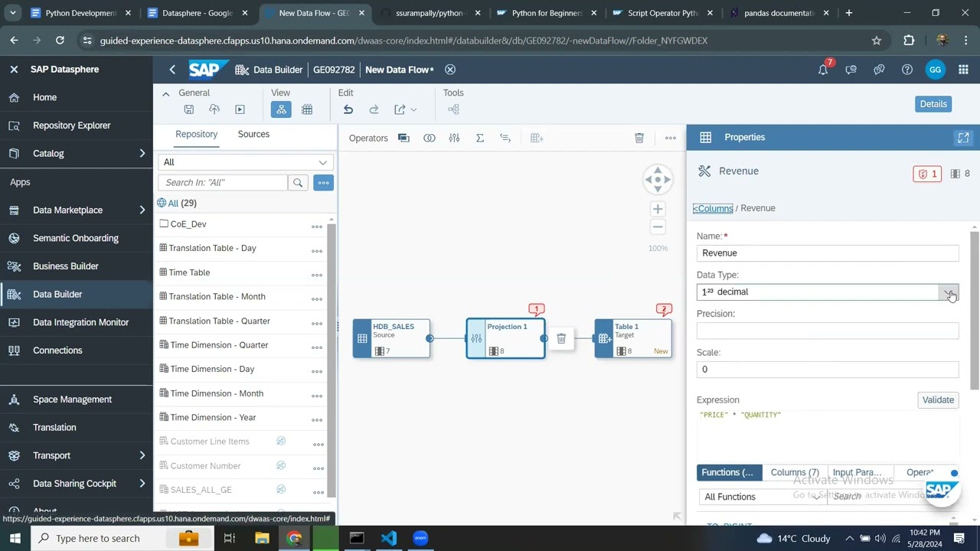Switch to the Sources tab
Screen dimensions: 980x551
253,134
